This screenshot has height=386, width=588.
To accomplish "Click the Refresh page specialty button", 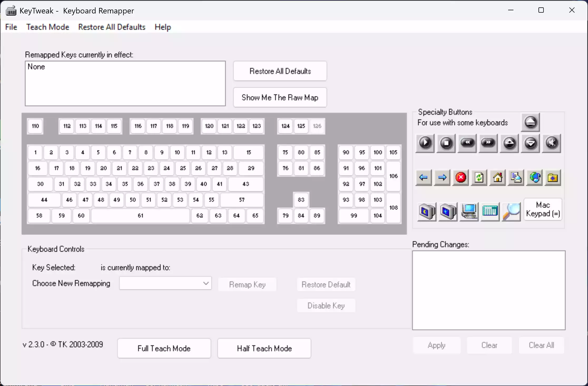I will coord(479,178).
